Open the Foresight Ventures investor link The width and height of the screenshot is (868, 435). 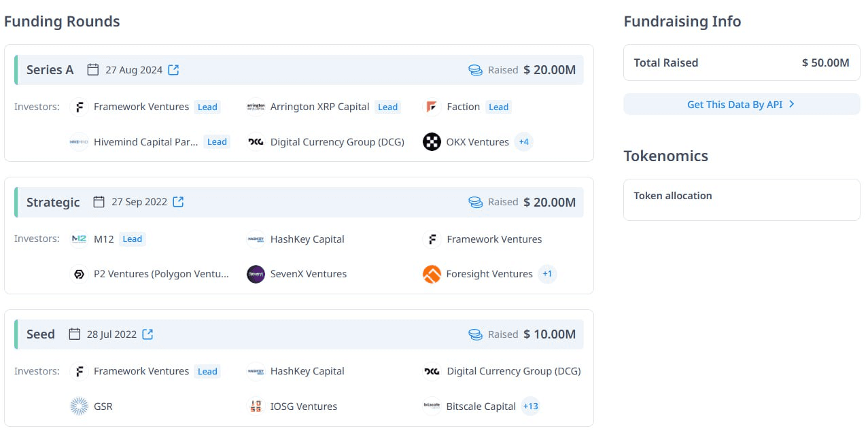(489, 274)
